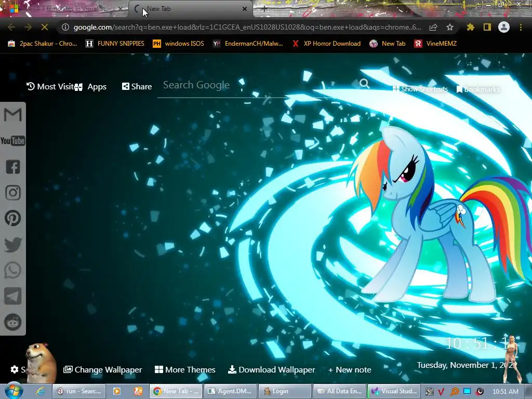Open the media player taskbar icon
The image size is (532, 399).
click(x=117, y=391)
